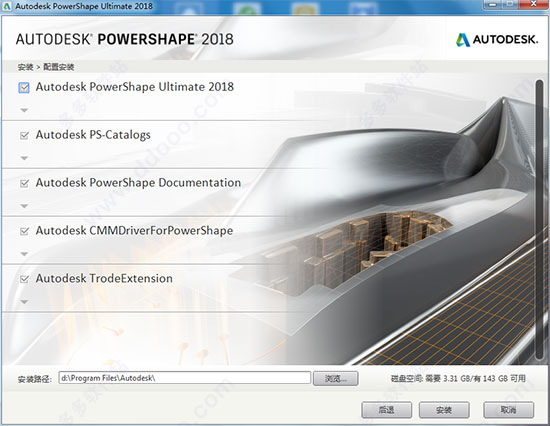Click the Autodesk title bar app icon
Screen dimensions: 550x426
[7, 6]
